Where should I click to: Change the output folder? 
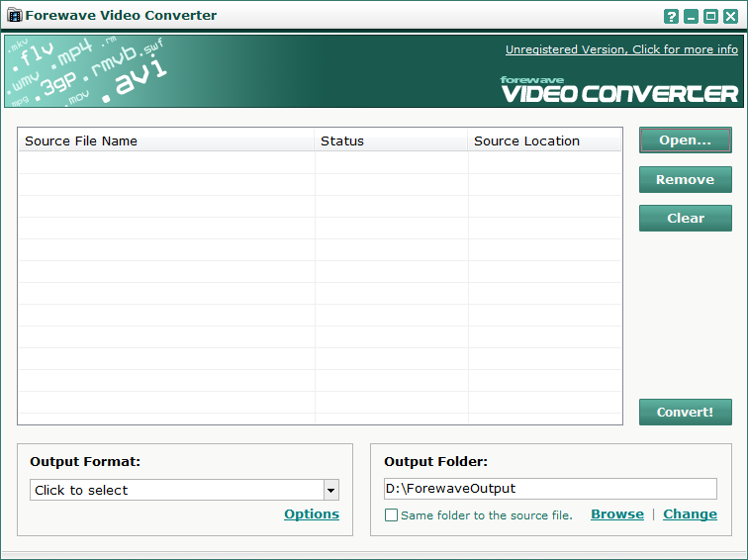point(690,514)
